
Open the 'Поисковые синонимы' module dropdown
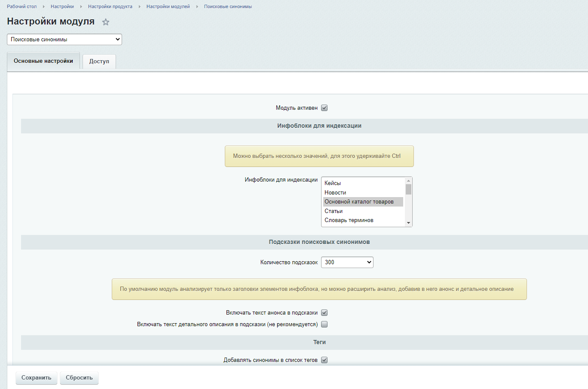(x=64, y=40)
